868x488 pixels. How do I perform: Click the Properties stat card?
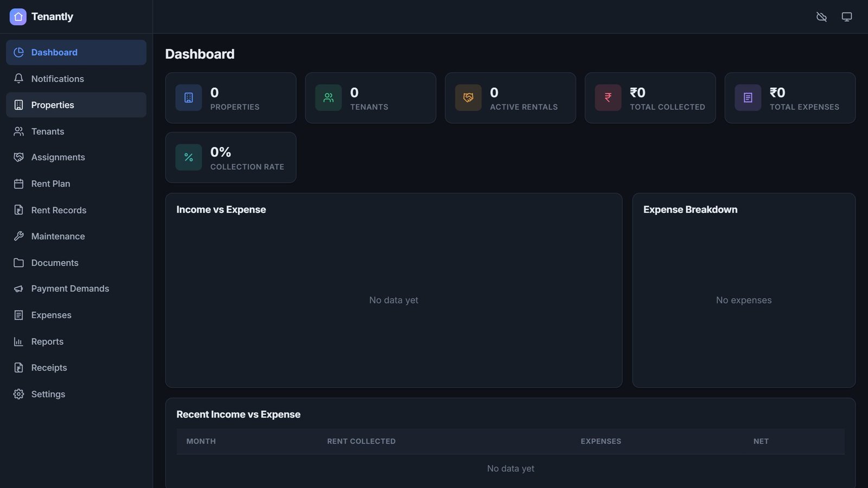231,98
